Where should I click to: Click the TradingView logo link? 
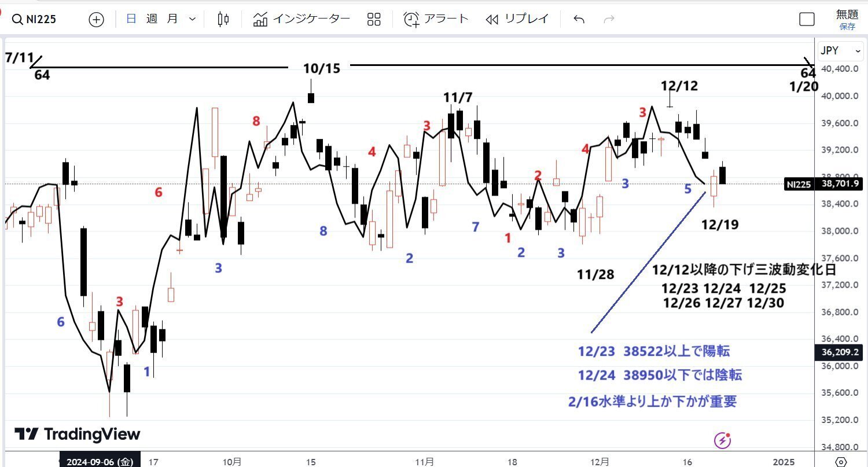(x=78, y=435)
